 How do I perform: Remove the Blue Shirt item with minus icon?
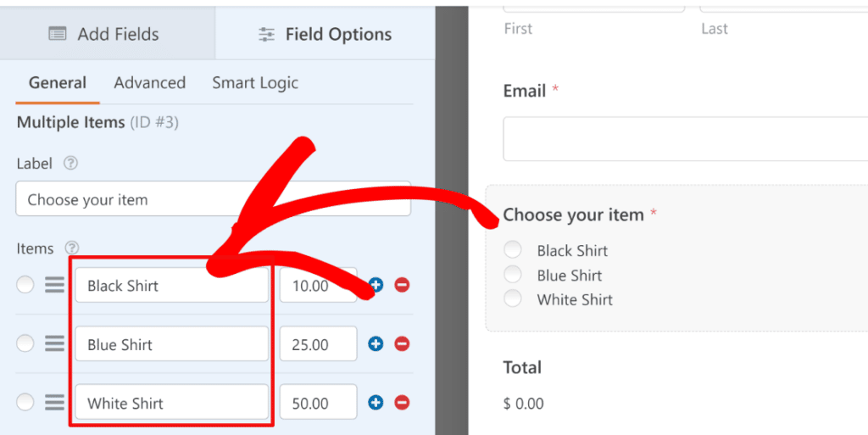[x=402, y=344]
